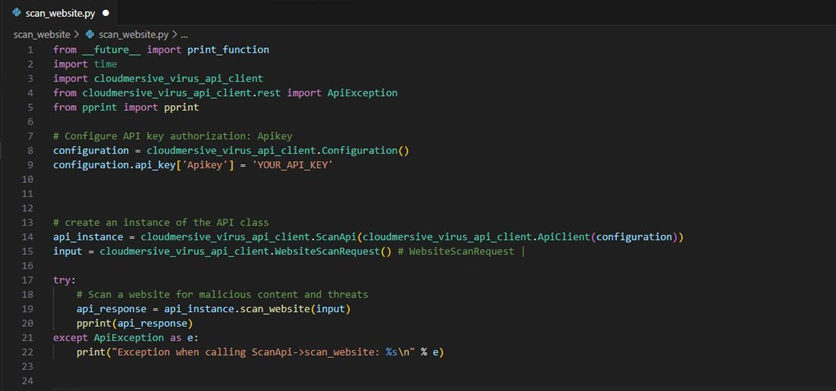Screen dimensions: 836x391
Task: Click the 'except' keyword on line 21
Action: click(71, 338)
